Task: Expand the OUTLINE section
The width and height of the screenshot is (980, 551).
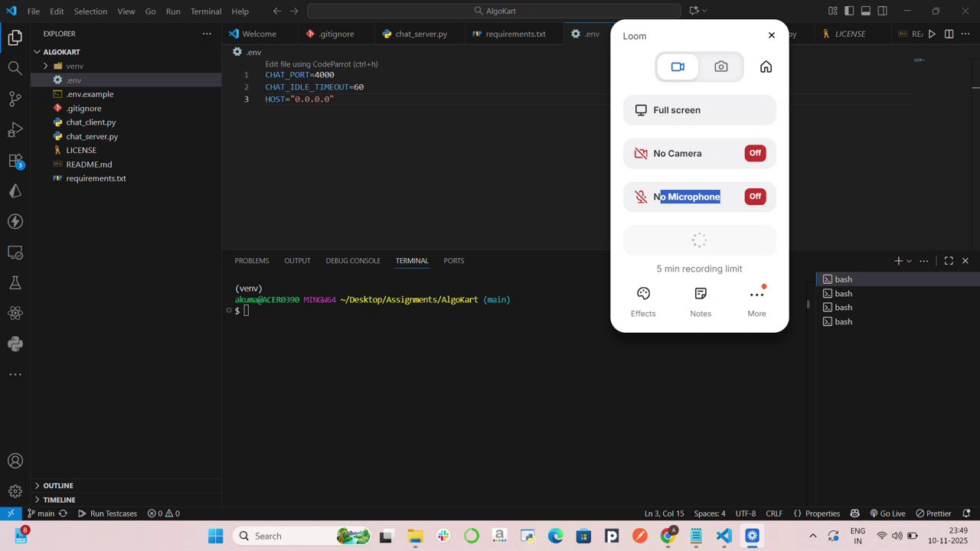Action: 126,485
